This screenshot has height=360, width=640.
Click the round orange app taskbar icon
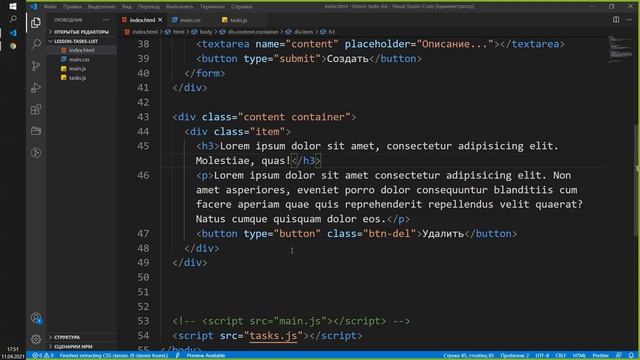[x=13, y=46]
